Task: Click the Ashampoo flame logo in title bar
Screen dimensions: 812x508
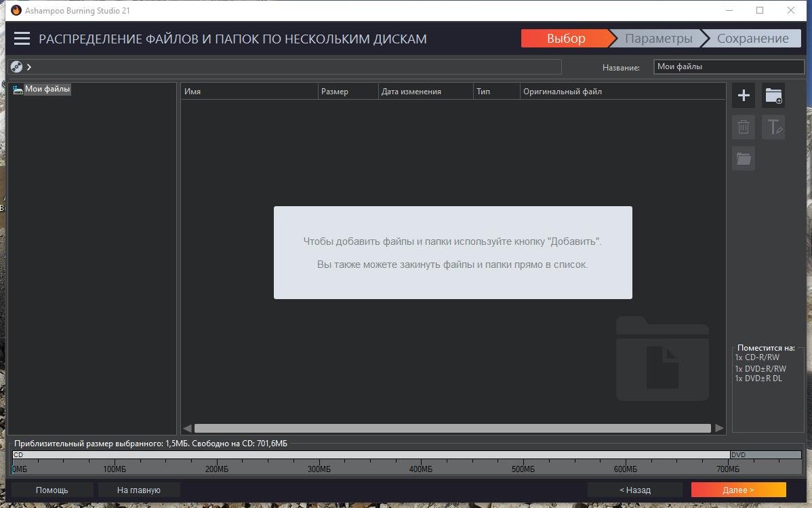Action: tap(16, 10)
